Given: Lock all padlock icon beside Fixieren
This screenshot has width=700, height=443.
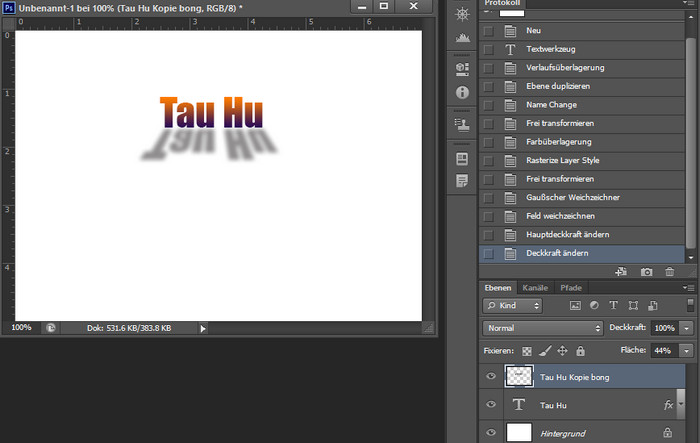Looking at the screenshot, I should 580,351.
